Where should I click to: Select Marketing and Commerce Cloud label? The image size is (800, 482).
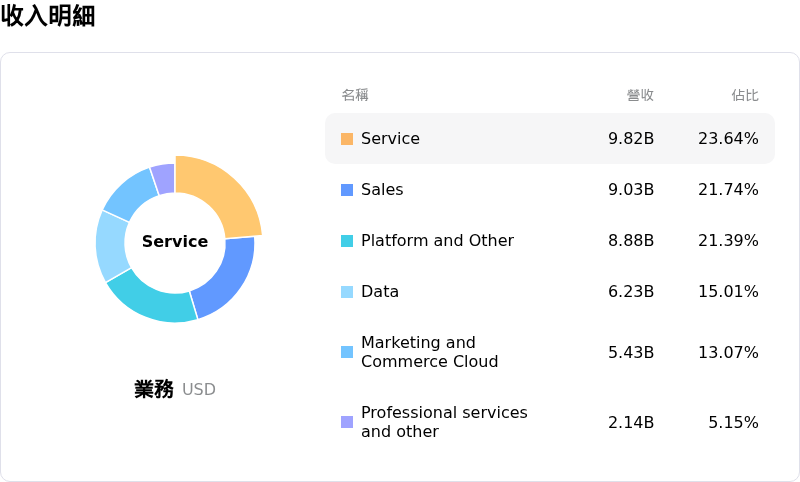(x=429, y=352)
